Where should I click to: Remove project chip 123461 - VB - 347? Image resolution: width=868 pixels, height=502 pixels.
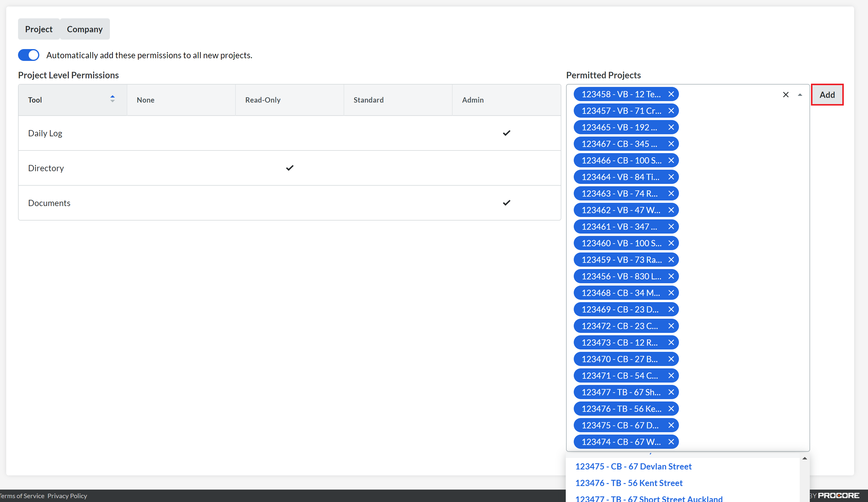point(671,226)
